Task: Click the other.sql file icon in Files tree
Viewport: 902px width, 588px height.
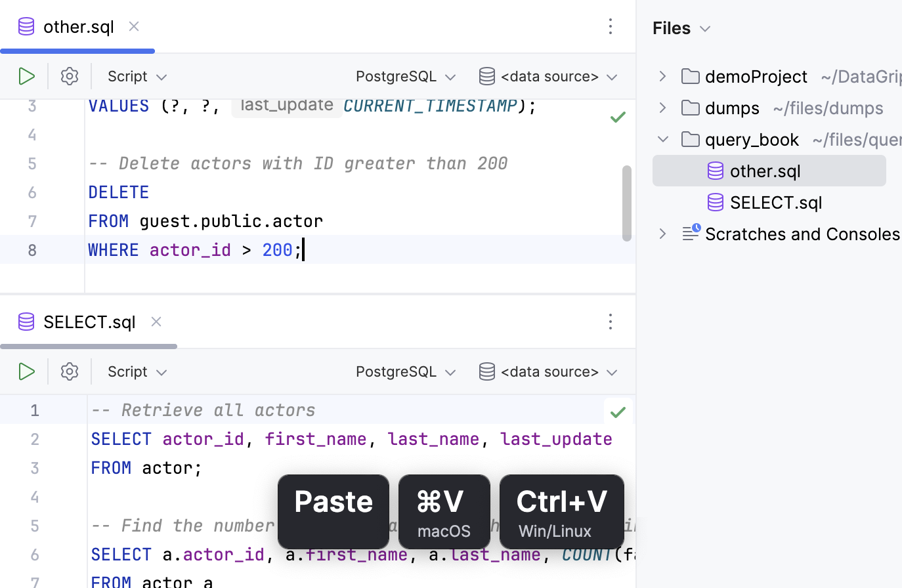Action: pos(716,171)
